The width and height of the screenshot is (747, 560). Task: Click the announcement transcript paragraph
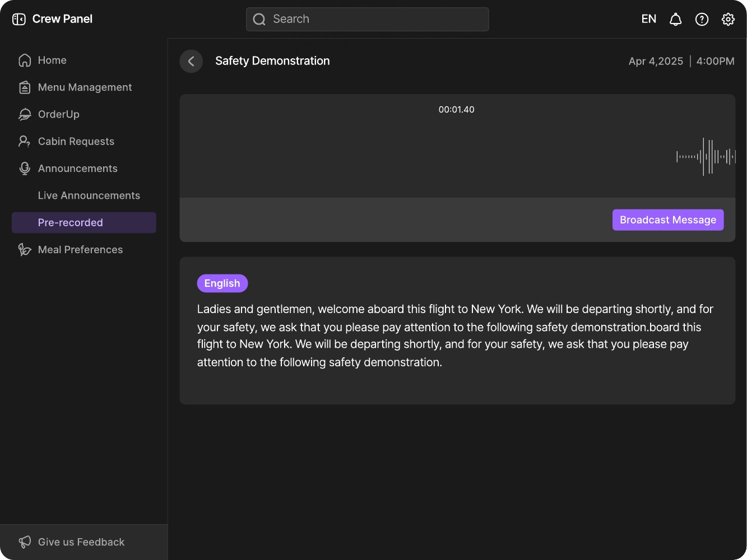[x=455, y=335]
